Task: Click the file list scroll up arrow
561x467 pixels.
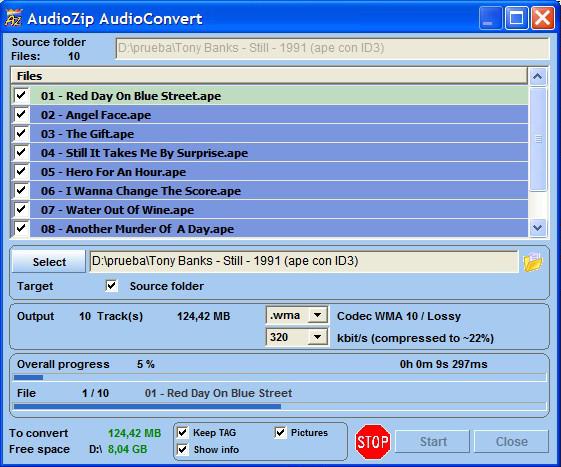Action: [x=538, y=76]
